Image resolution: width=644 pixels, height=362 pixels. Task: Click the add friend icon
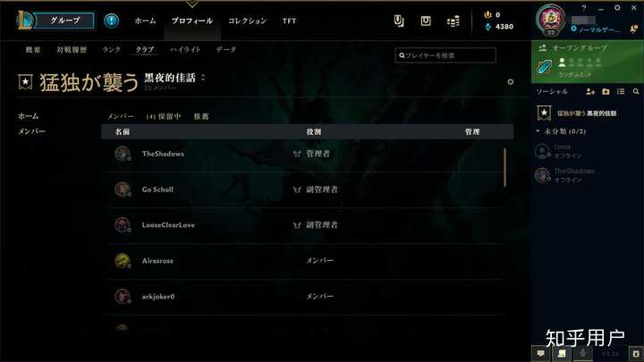click(x=590, y=91)
